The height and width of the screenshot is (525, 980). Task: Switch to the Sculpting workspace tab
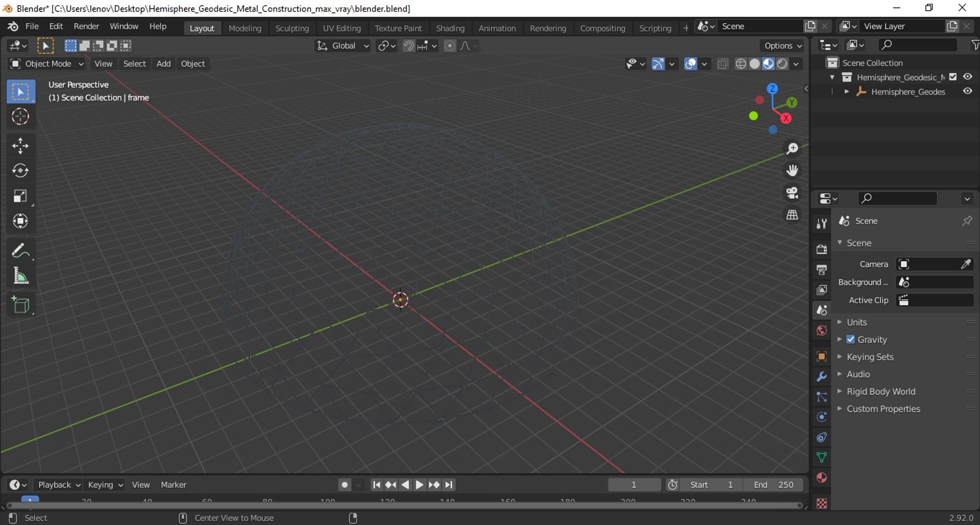tap(292, 28)
